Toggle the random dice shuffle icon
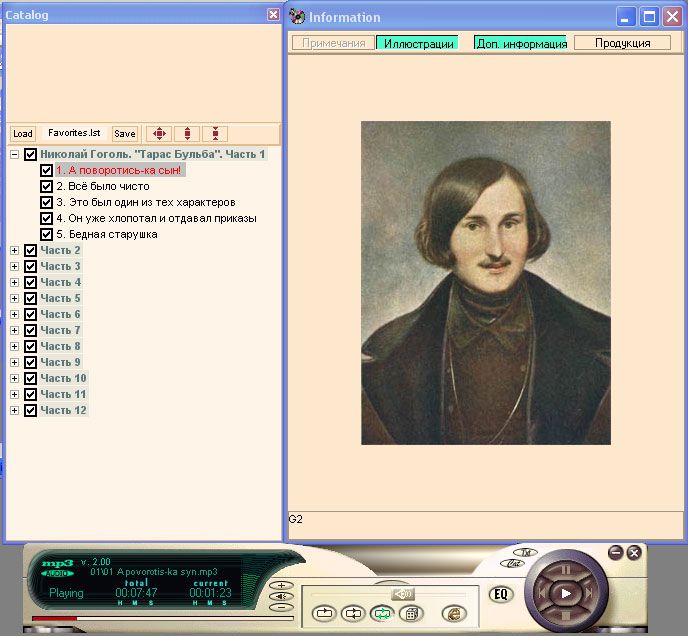The width and height of the screenshot is (688, 636). point(410,614)
